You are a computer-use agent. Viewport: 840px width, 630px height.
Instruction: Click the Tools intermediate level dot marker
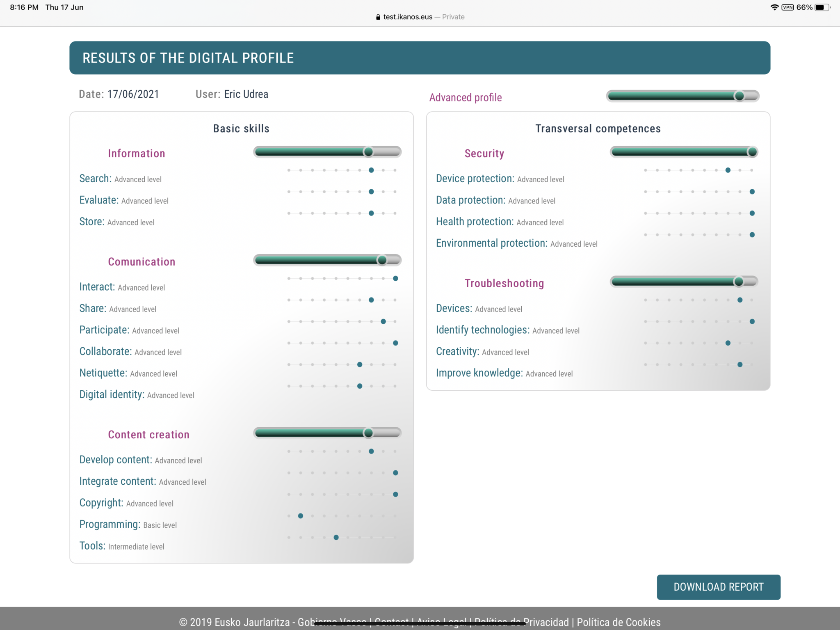336,537
